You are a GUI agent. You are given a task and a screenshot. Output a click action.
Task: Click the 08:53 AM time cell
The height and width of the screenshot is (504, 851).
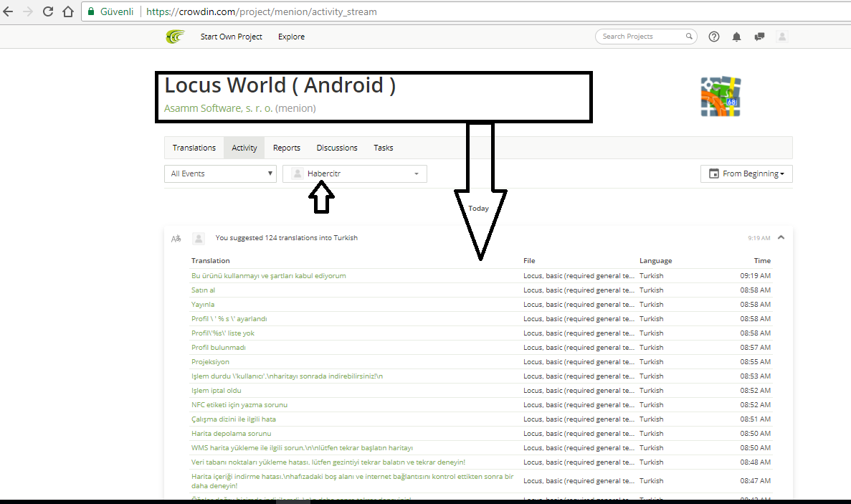[x=755, y=376]
